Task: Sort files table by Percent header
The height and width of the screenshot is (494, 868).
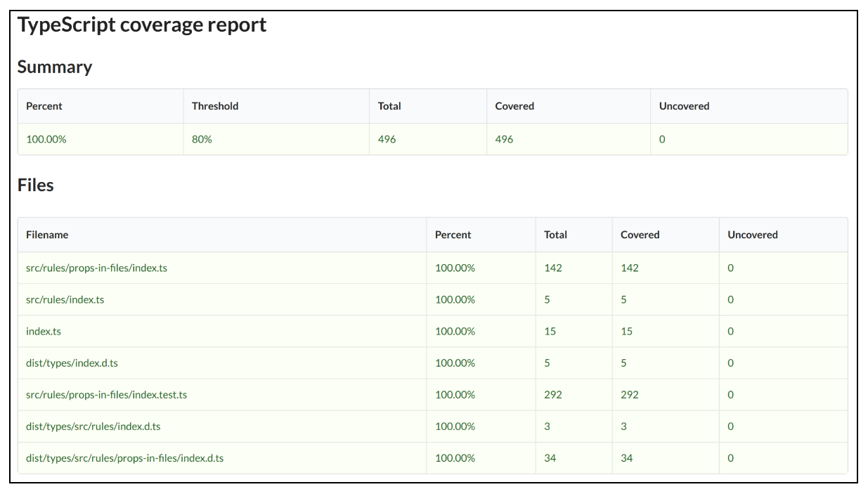Action: click(x=453, y=235)
